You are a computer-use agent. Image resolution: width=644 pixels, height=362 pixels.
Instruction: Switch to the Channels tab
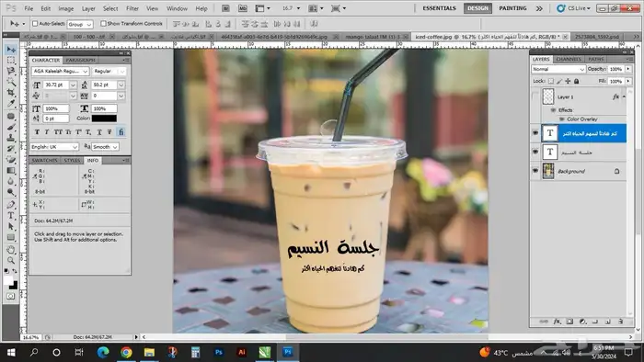(569, 60)
